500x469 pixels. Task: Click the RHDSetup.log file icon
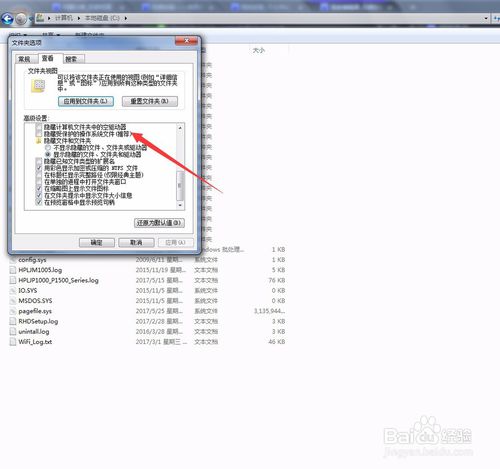coord(13,321)
